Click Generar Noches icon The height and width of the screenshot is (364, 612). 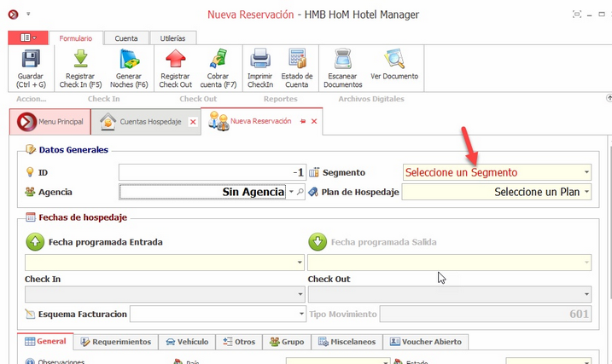[129, 61]
